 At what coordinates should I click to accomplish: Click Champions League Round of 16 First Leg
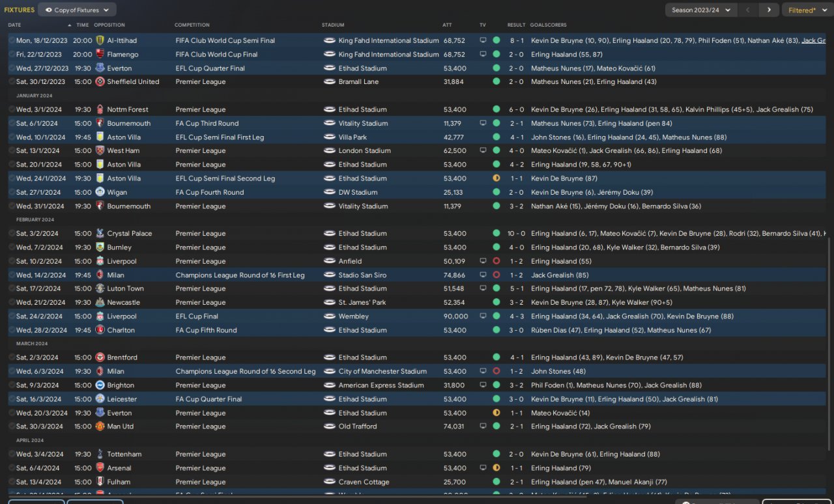point(240,275)
